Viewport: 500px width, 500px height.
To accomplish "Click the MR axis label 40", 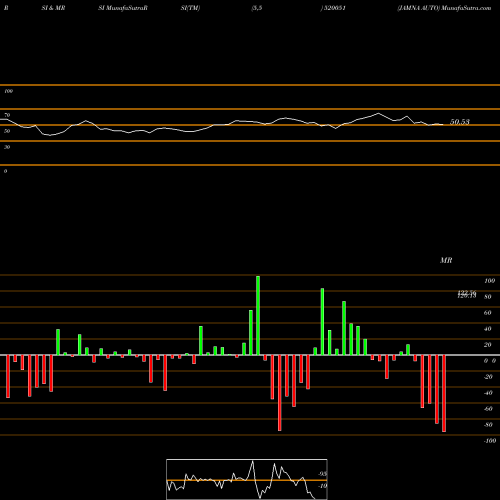I will pos(488,329).
